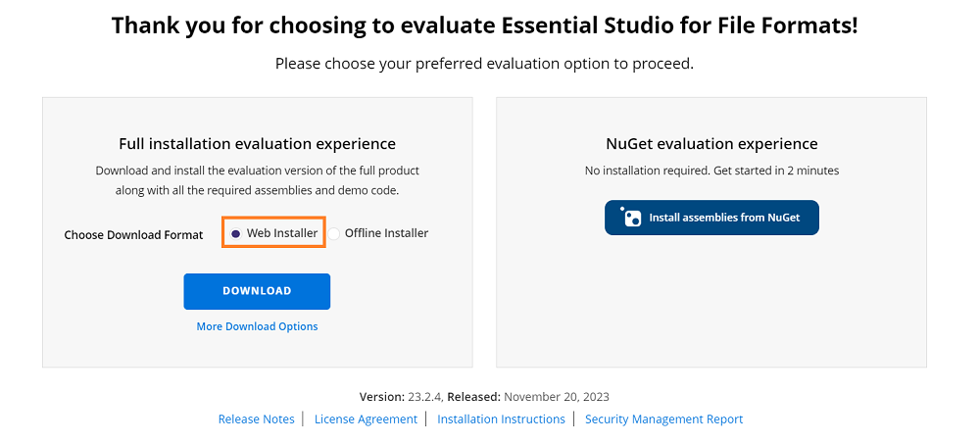
Task: Click the version number 23.2.4 text
Action: (x=426, y=397)
